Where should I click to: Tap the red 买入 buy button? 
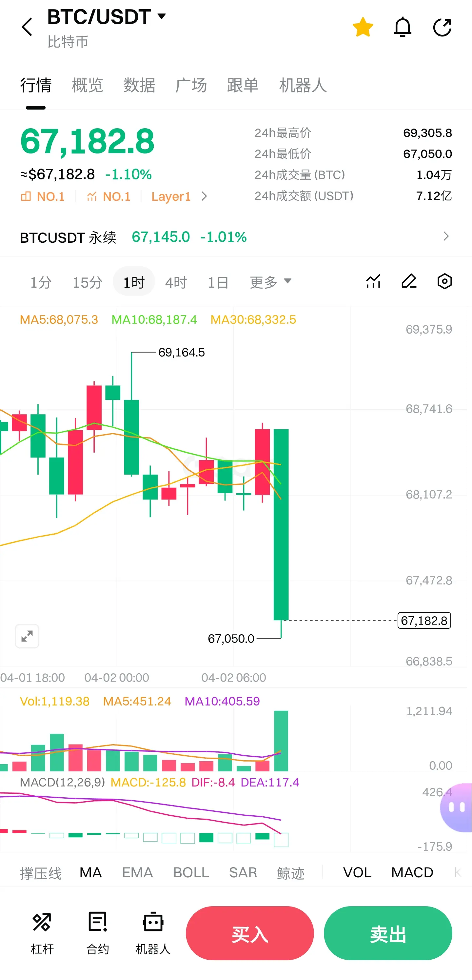point(250,933)
